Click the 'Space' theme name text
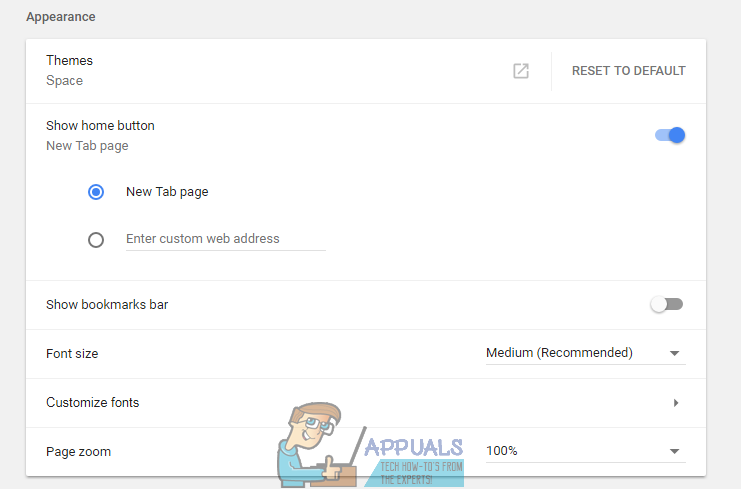 (x=64, y=81)
